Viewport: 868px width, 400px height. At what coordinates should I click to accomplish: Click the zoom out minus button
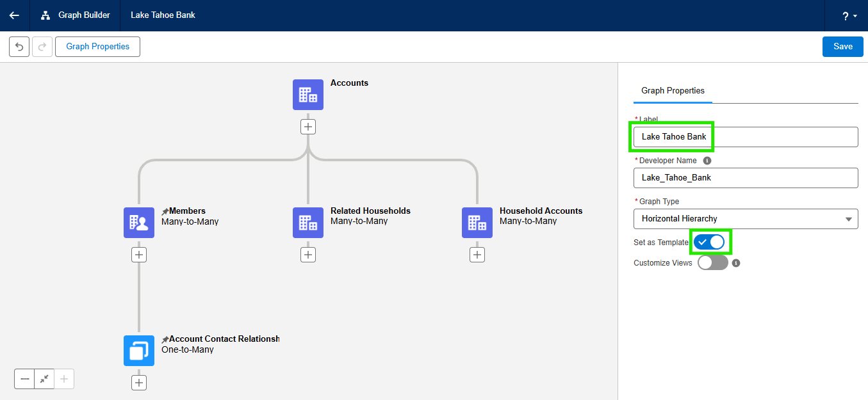(x=24, y=379)
